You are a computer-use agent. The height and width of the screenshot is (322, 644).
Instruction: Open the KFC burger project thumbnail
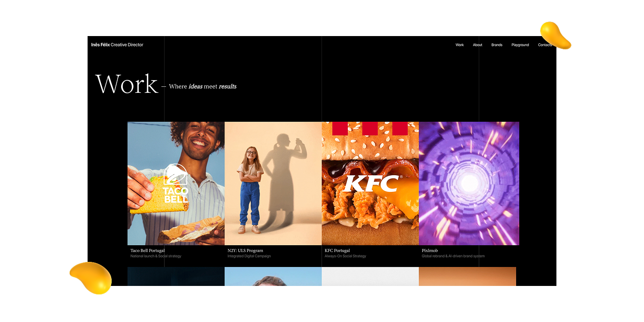point(370,183)
